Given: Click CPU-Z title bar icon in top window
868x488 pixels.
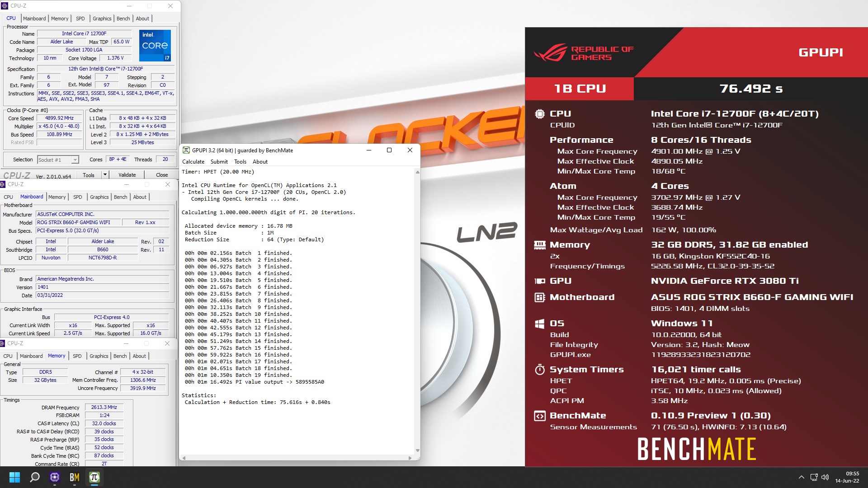Looking at the screenshot, I should (x=5, y=6).
